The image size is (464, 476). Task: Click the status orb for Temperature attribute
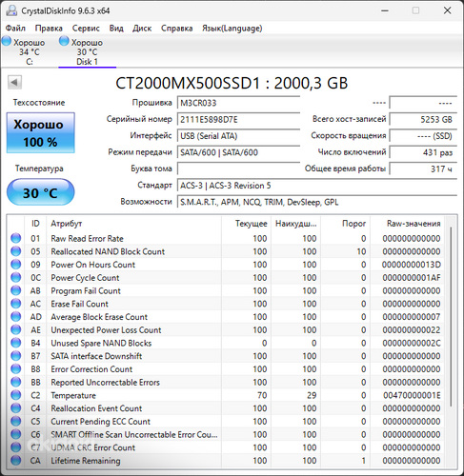tap(15, 395)
